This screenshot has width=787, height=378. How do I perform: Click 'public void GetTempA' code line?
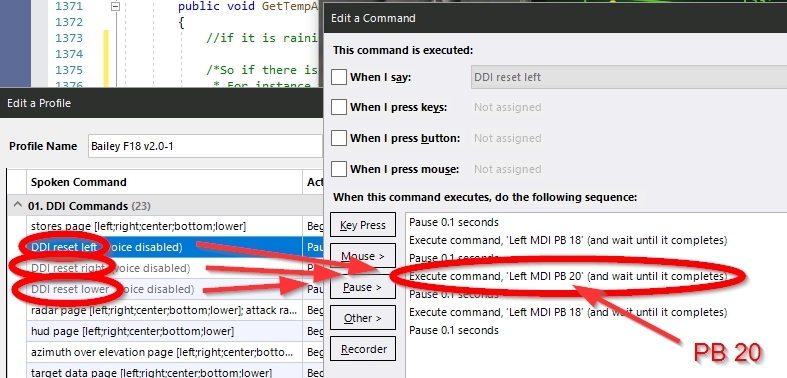tap(248, 7)
